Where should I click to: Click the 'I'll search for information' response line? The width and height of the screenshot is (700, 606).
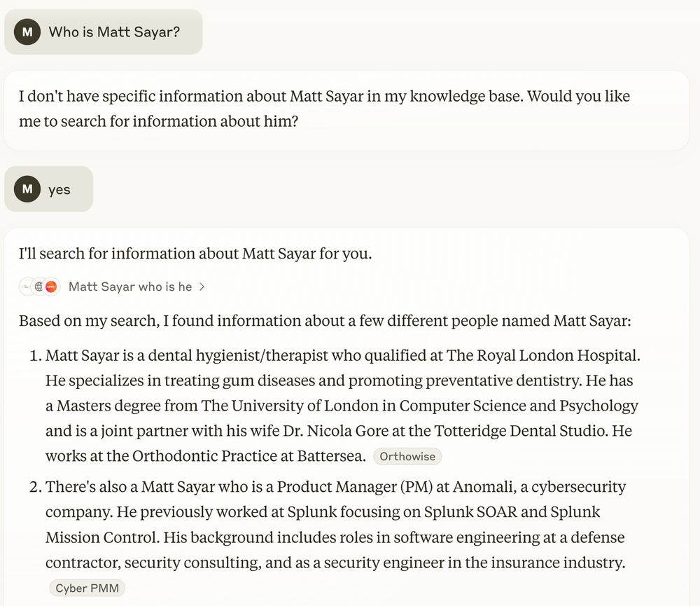195,254
